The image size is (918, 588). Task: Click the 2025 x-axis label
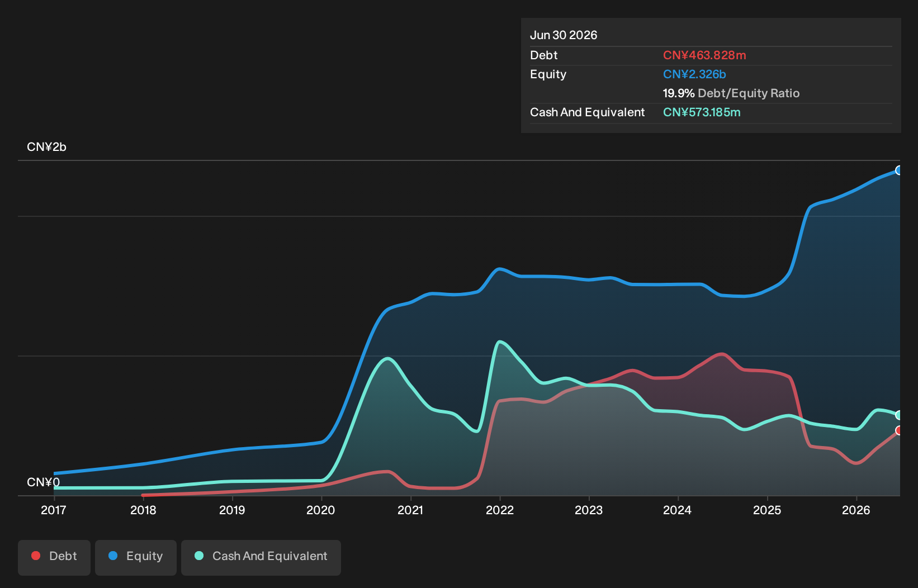tap(767, 510)
